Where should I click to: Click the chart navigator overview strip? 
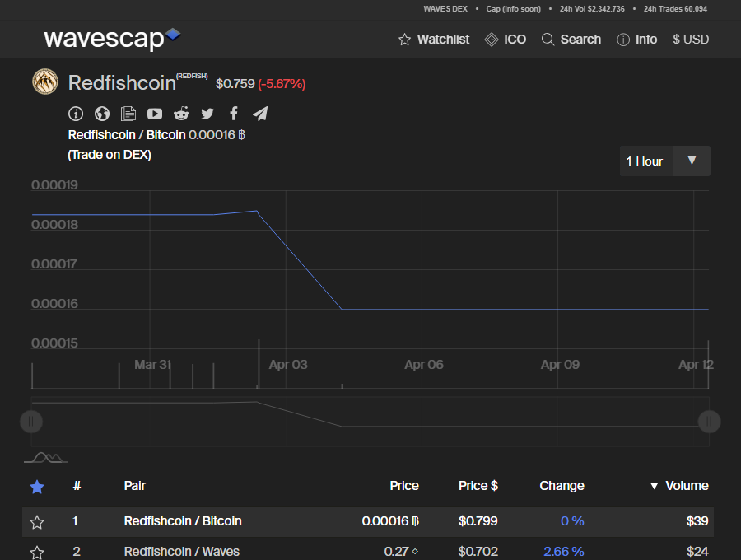[x=370, y=422]
